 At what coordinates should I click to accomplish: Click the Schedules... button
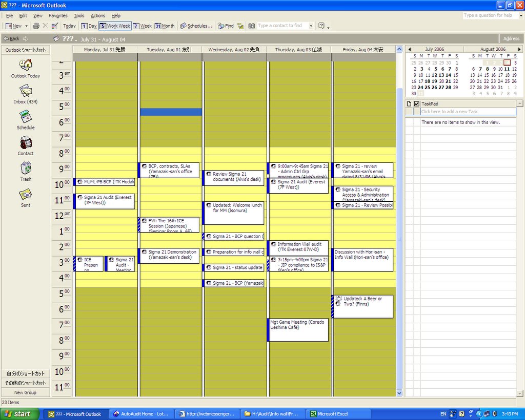196,26
